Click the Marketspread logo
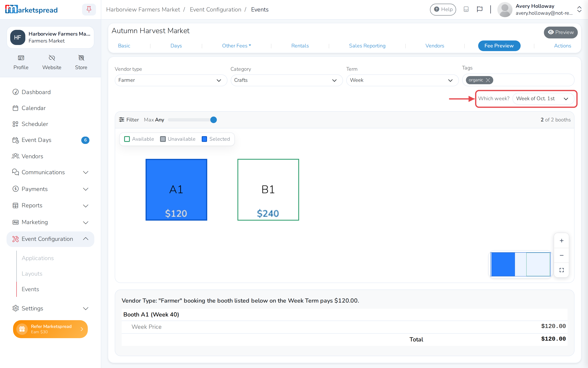The image size is (588, 368). (31, 9)
